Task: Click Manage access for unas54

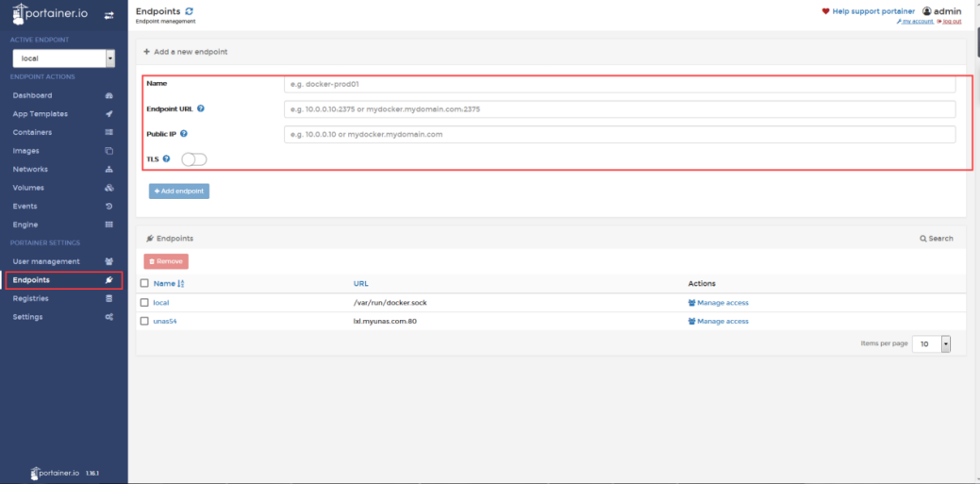Action: (x=718, y=321)
